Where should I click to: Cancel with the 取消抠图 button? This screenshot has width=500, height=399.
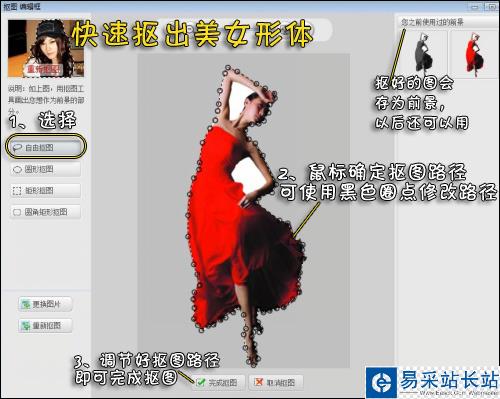[276, 382]
